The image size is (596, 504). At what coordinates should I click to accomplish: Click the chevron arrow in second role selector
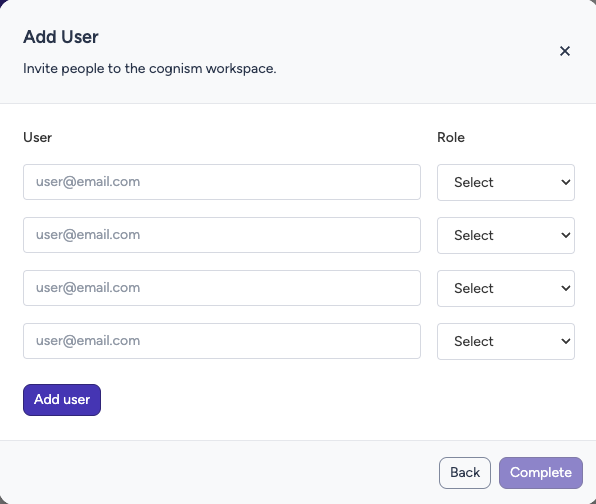[x=566, y=235]
